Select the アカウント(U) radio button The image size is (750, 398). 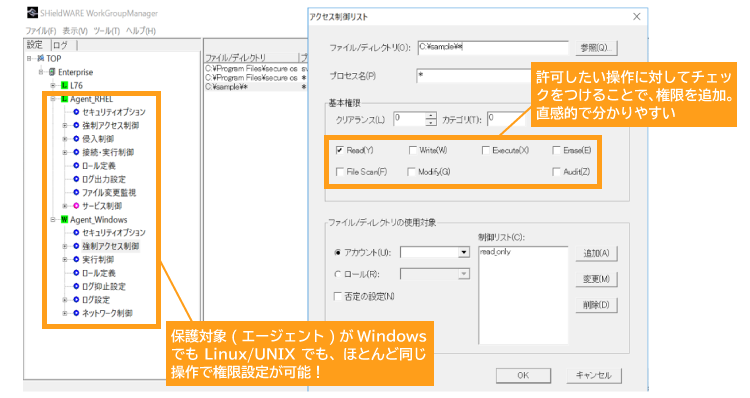tap(338, 252)
